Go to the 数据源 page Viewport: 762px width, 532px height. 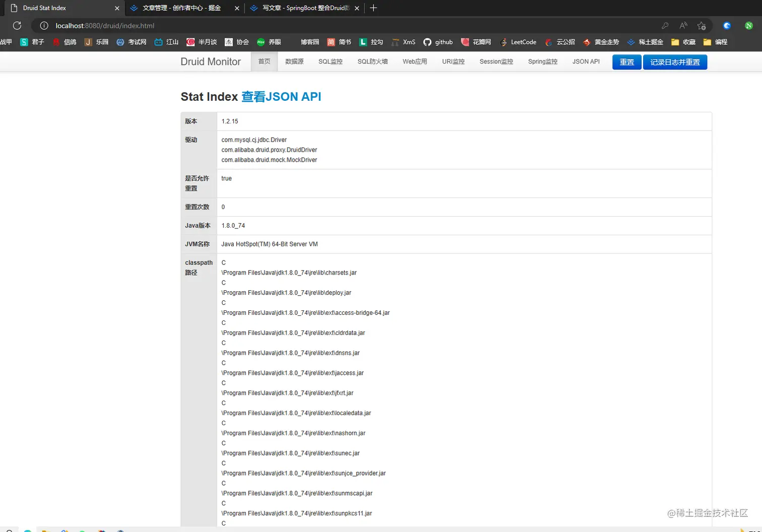[x=294, y=61]
